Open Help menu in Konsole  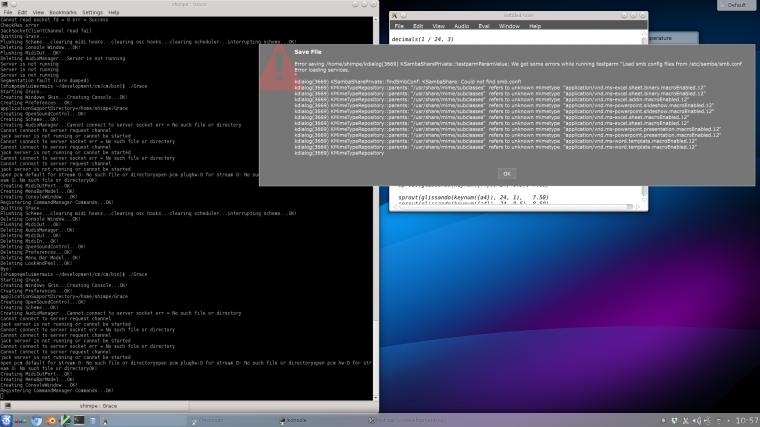113,12
